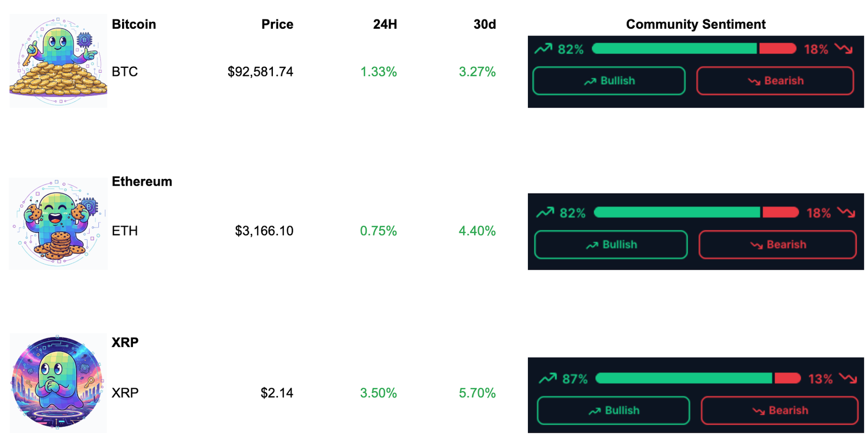The image size is (868, 441).
Task: Sort by the 30d column header
Action: (x=484, y=24)
